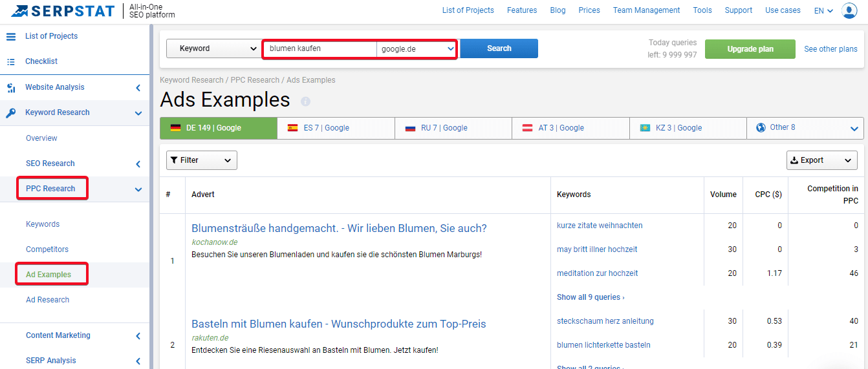Switch to the ES 7 Google tab
Image resolution: width=868 pixels, height=369 pixels.
[336, 128]
